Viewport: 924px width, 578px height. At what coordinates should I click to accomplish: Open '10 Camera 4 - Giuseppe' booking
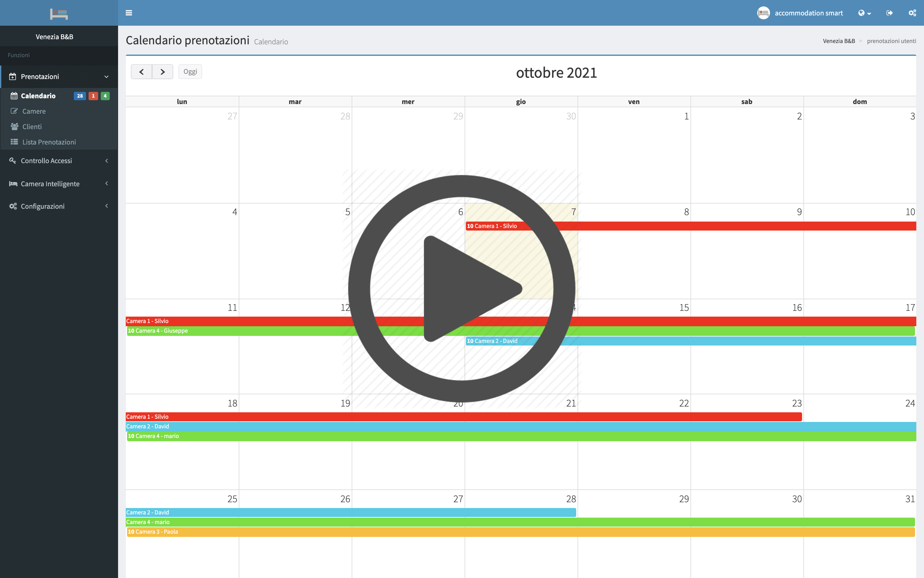point(521,331)
